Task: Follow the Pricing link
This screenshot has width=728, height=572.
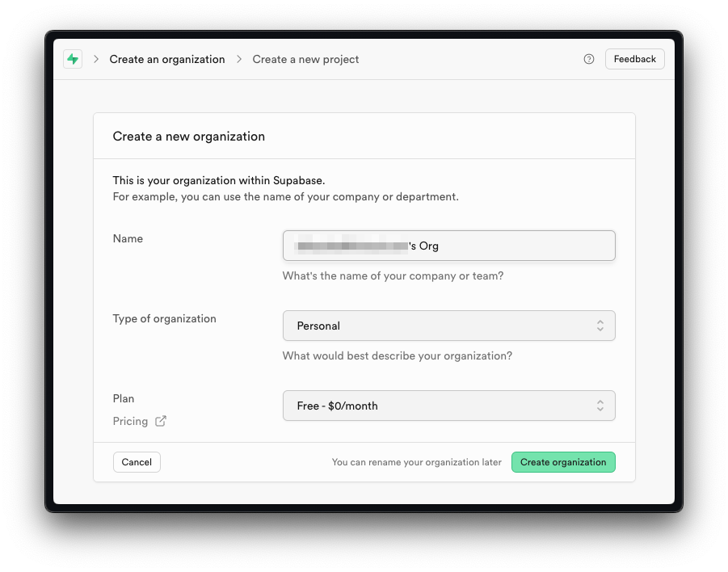Action: tap(130, 421)
